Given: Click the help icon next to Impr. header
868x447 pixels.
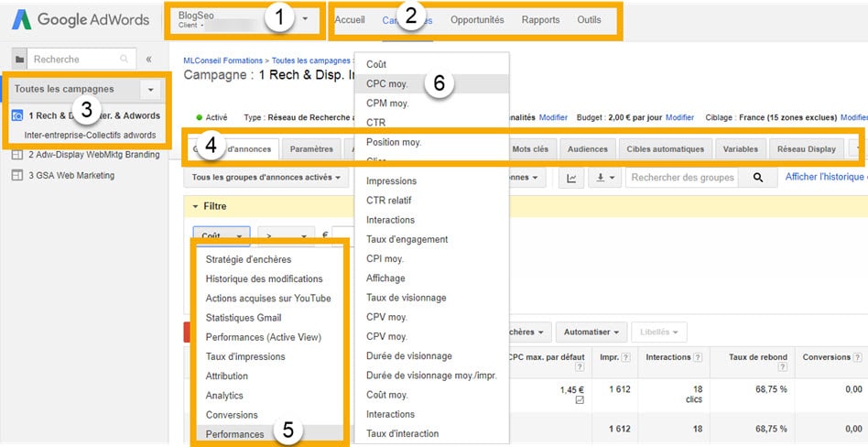Looking at the screenshot, I should [x=625, y=358].
